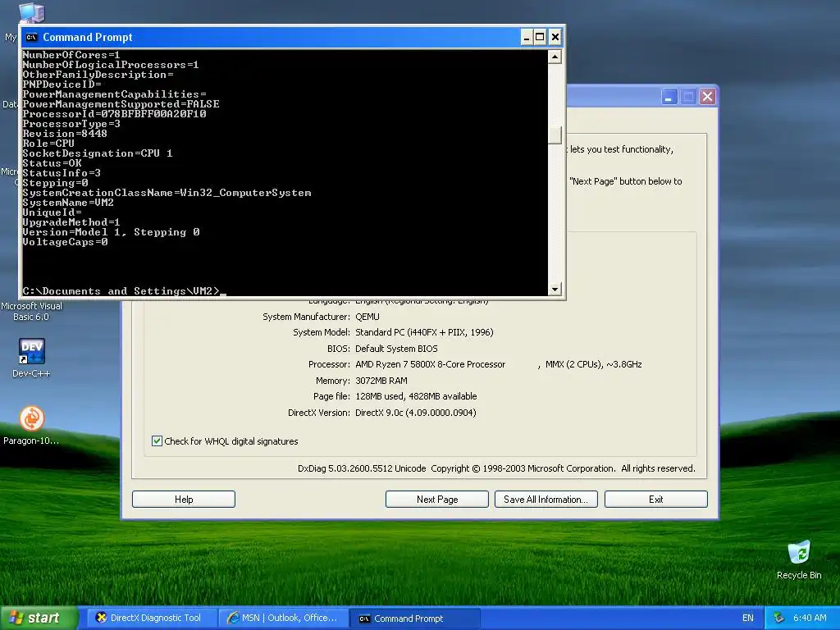The width and height of the screenshot is (840, 630).
Task: Click the SystemName=VM2 line
Action: click(x=68, y=203)
